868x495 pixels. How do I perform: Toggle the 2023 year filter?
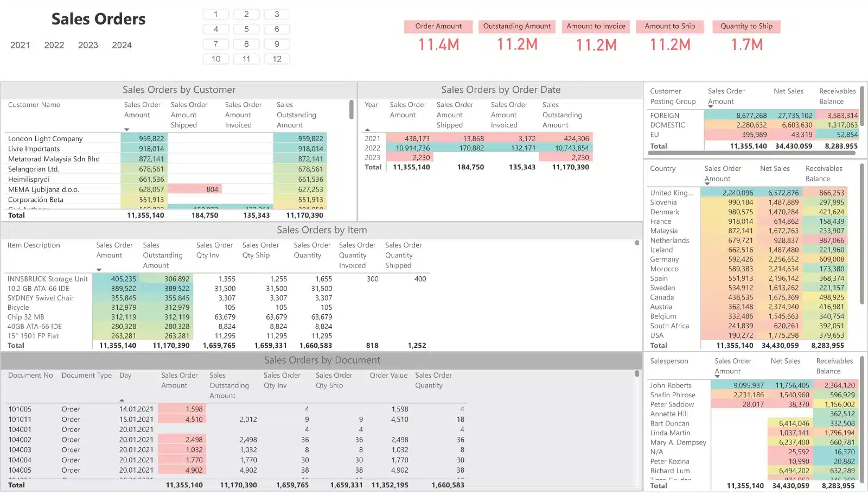pyautogui.click(x=88, y=45)
